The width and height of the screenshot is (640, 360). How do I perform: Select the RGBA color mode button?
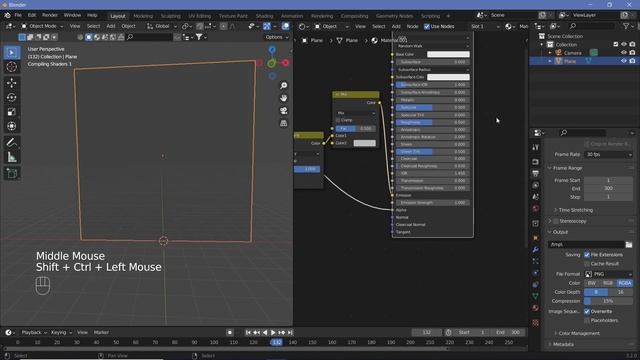pos(624,283)
